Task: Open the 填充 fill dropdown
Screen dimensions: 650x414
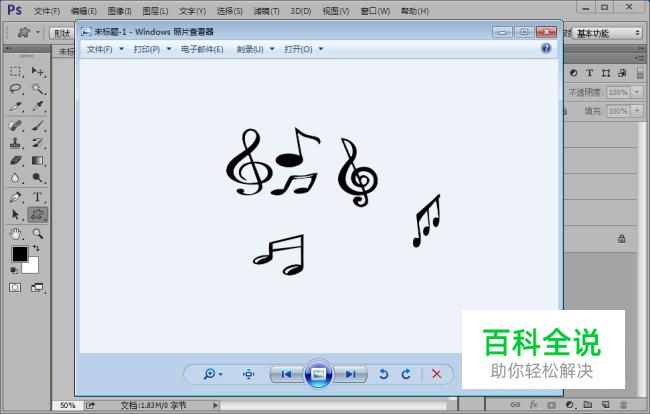Action: click(x=637, y=111)
